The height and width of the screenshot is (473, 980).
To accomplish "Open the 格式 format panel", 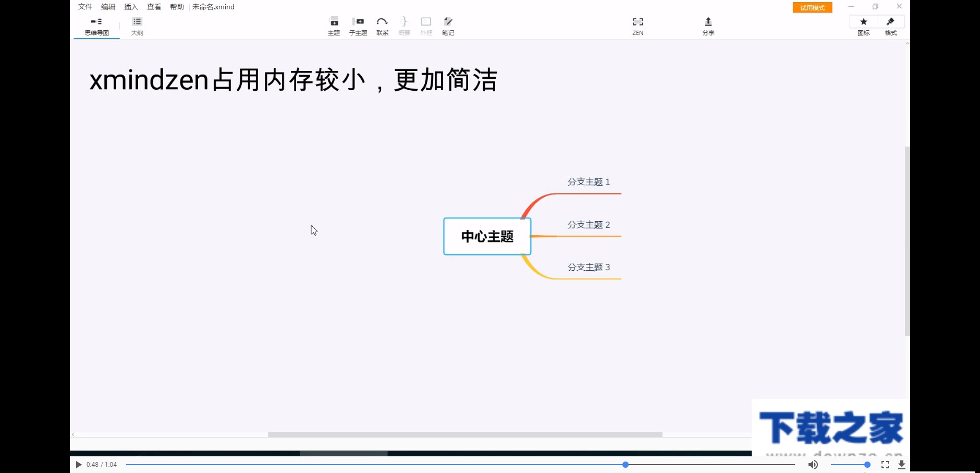I will [x=891, y=25].
